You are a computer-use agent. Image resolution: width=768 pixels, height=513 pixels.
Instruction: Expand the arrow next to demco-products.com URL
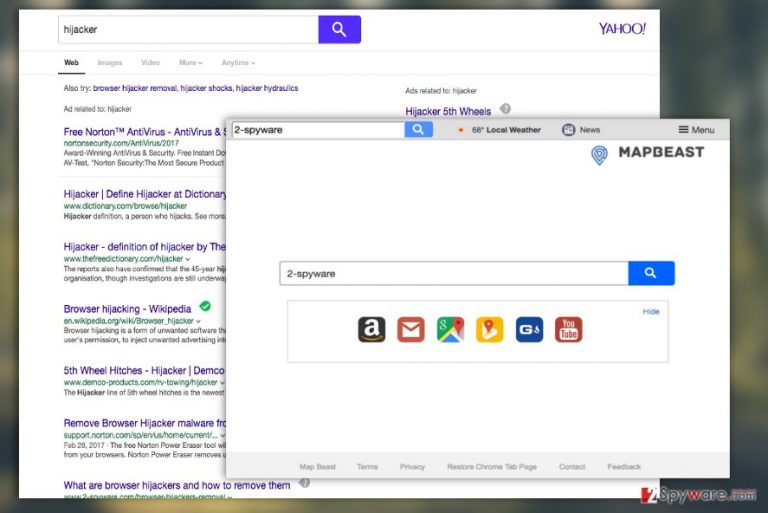coord(222,383)
